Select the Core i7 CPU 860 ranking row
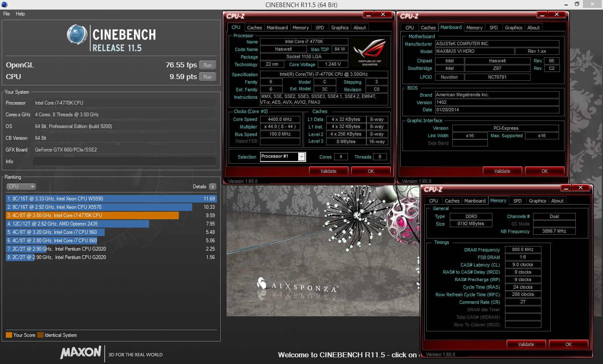Image resolution: width=603 pixels, height=364 pixels. coord(111,241)
